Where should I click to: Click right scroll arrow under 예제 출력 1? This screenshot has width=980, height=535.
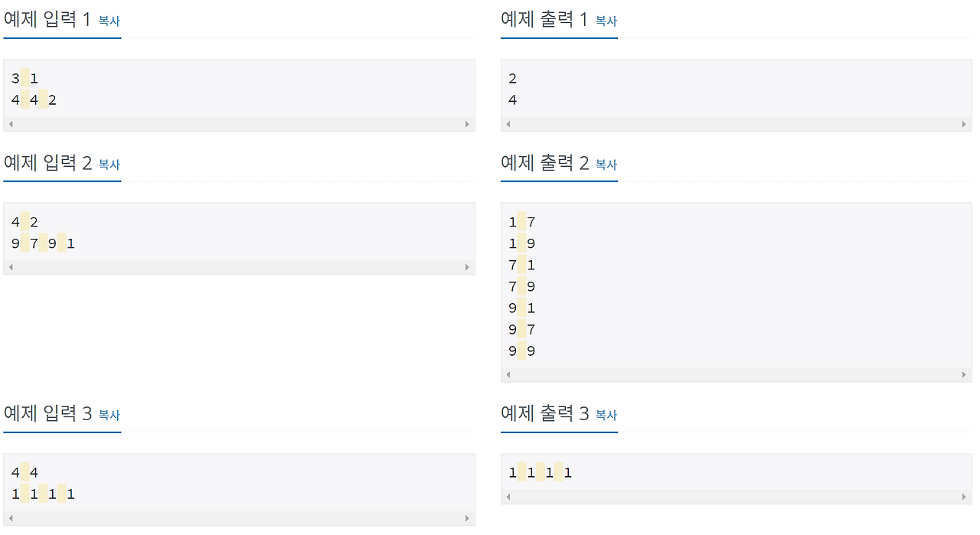tap(964, 123)
